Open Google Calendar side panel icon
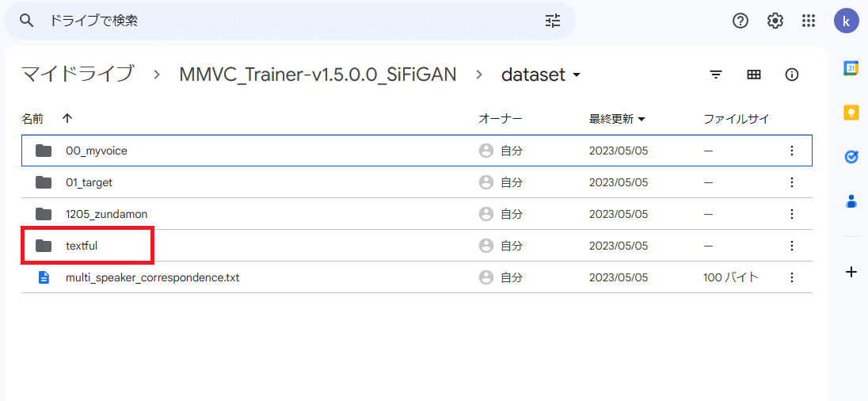The image size is (868, 401). 851,68
